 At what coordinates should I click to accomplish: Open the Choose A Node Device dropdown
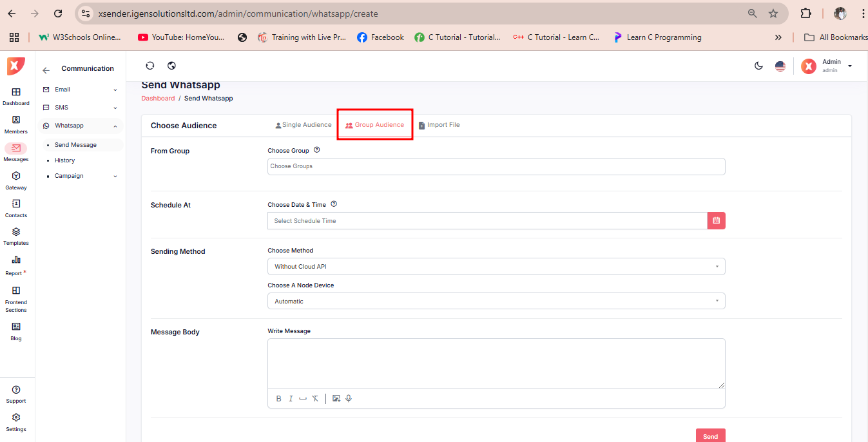[x=496, y=301]
